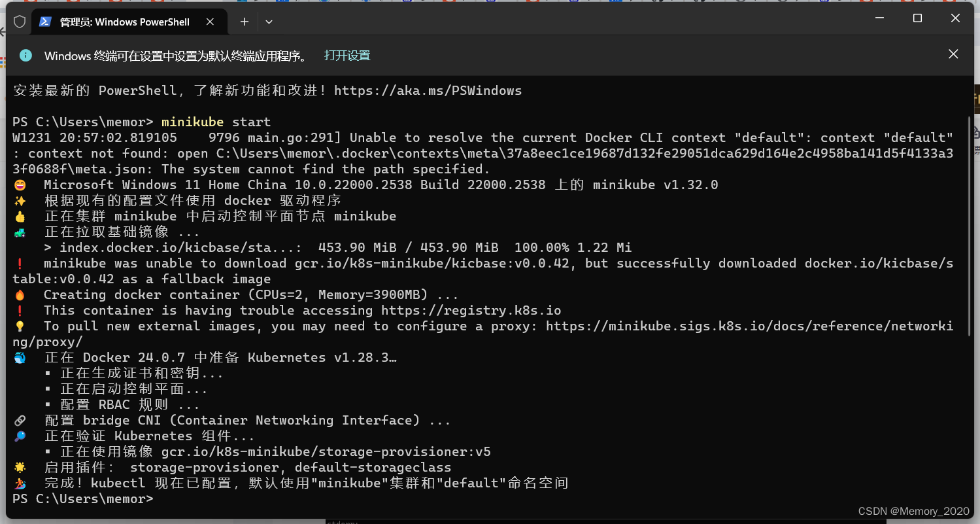
Task: Click the light bulb emoji on proxy tip line
Action: tap(19, 326)
